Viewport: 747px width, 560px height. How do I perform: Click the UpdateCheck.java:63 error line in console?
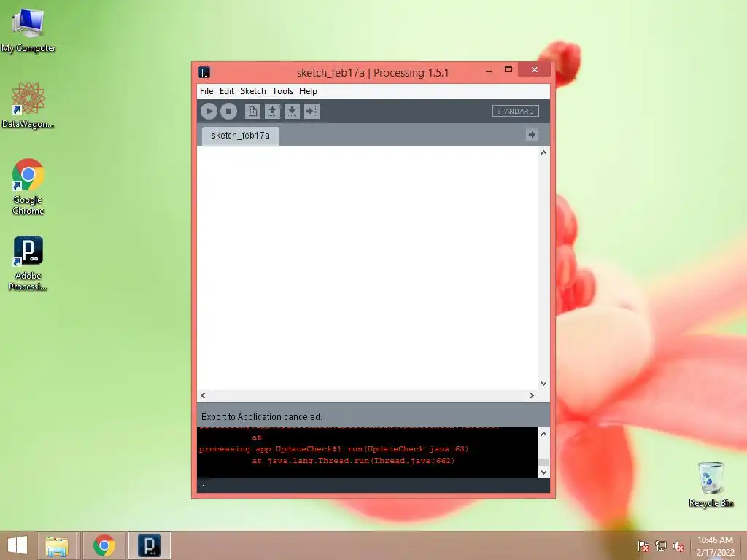333,449
